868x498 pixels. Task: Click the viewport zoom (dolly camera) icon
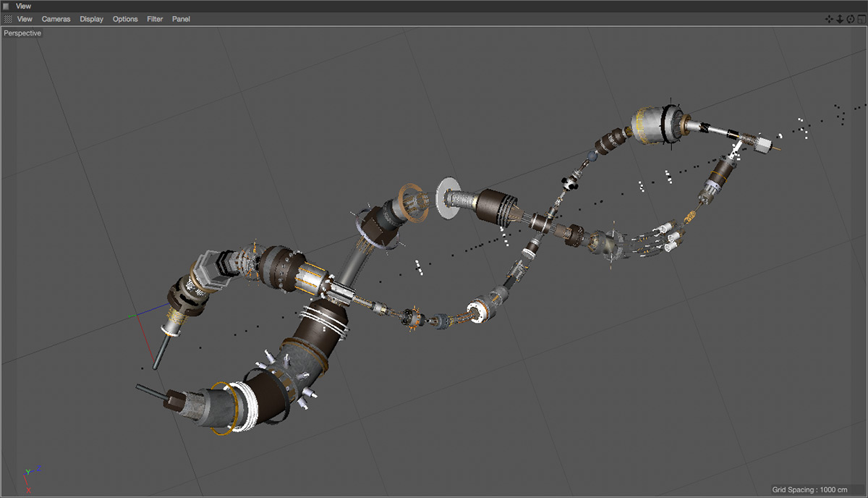840,19
